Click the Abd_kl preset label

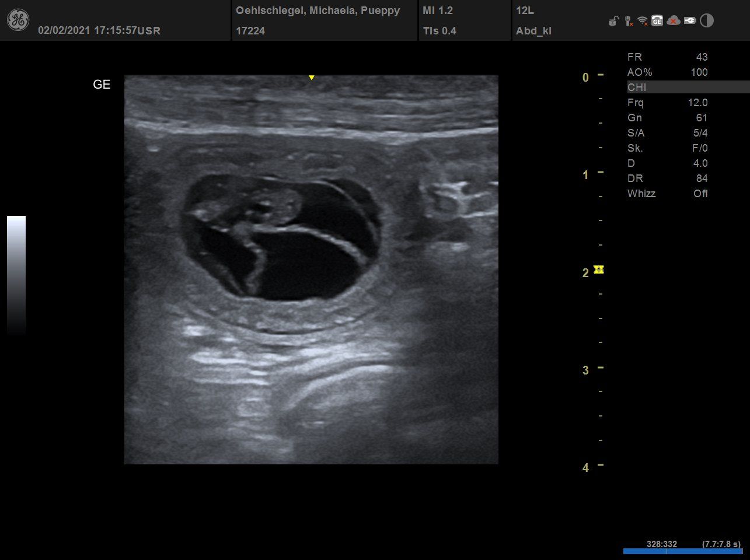point(534,31)
